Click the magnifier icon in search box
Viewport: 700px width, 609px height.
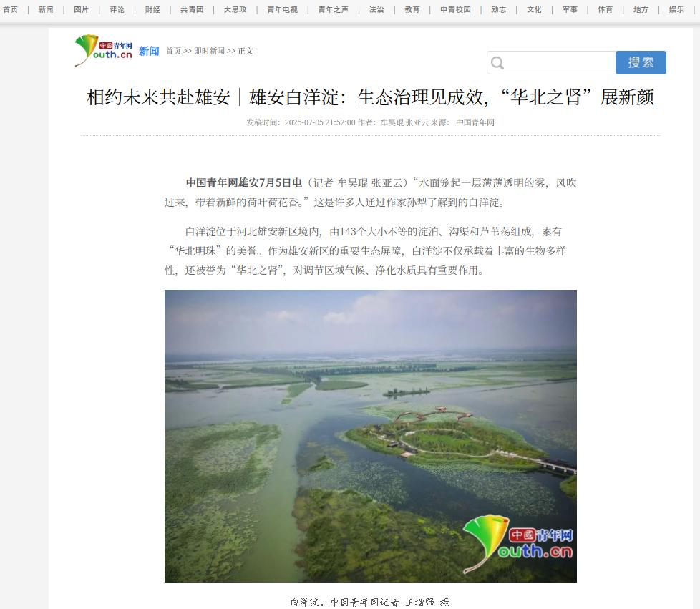point(497,63)
